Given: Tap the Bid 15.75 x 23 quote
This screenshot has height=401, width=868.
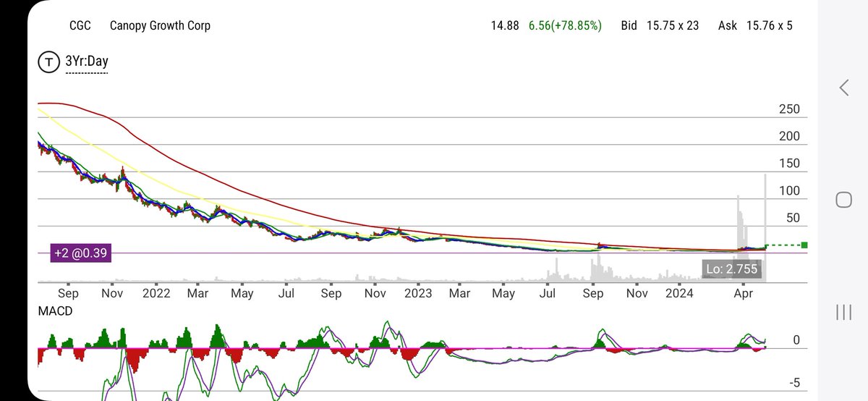Looking at the screenshot, I should [660, 25].
